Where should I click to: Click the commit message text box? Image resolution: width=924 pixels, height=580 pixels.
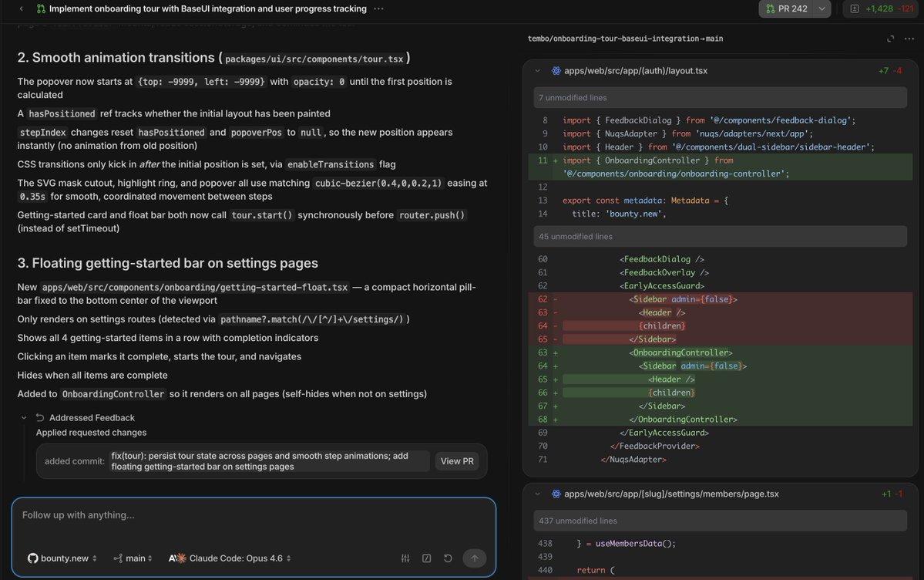click(269, 460)
